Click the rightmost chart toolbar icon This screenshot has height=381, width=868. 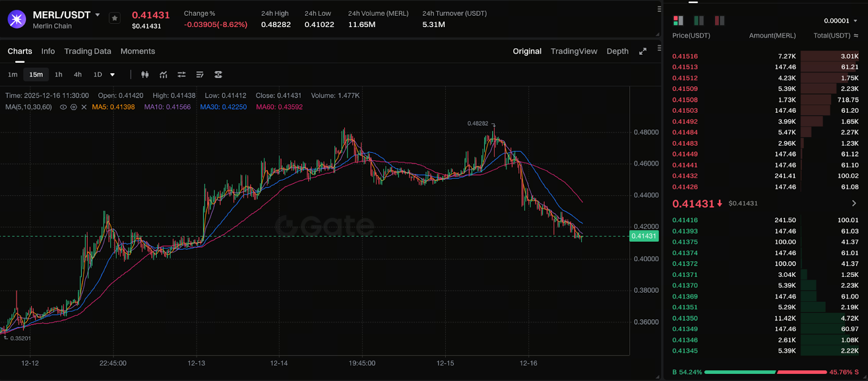coord(218,75)
